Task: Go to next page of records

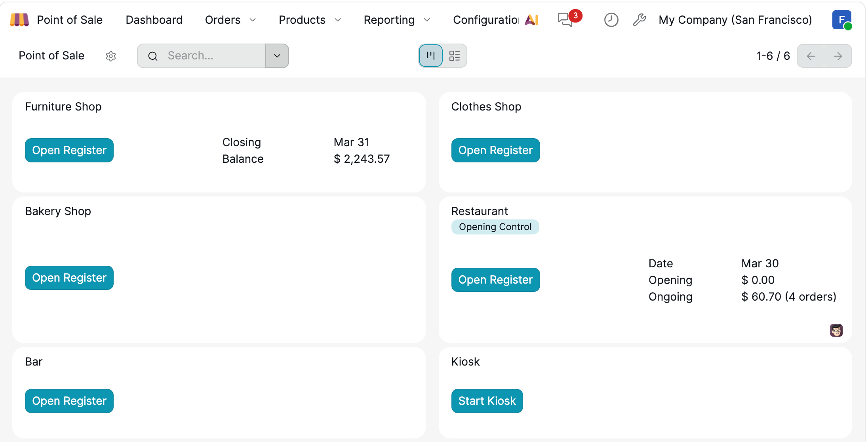Action: pyautogui.click(x=838, y=56)
